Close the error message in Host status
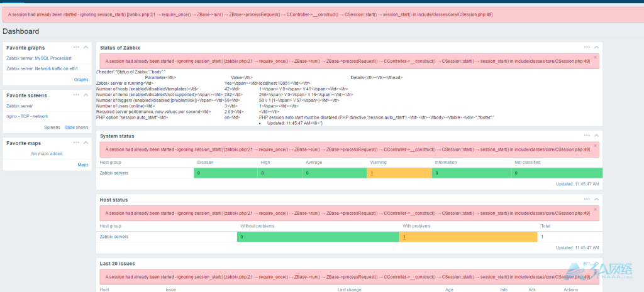This screenshot has width=644, height=292. (595, 209)
